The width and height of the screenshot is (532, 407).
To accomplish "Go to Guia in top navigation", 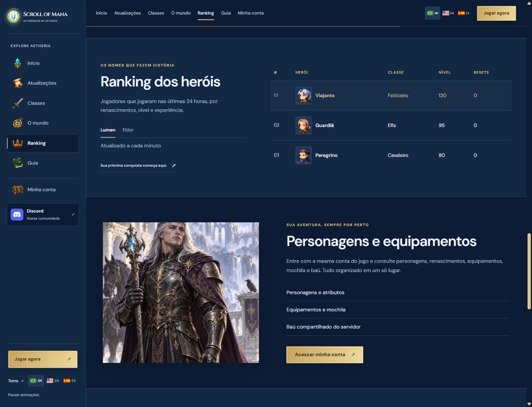I will click(226, 13).
